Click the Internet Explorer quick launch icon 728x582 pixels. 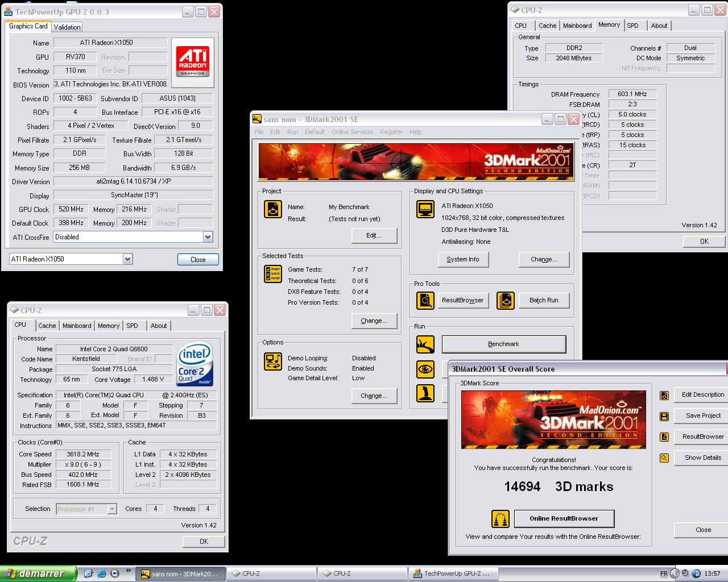coord(102,573)
